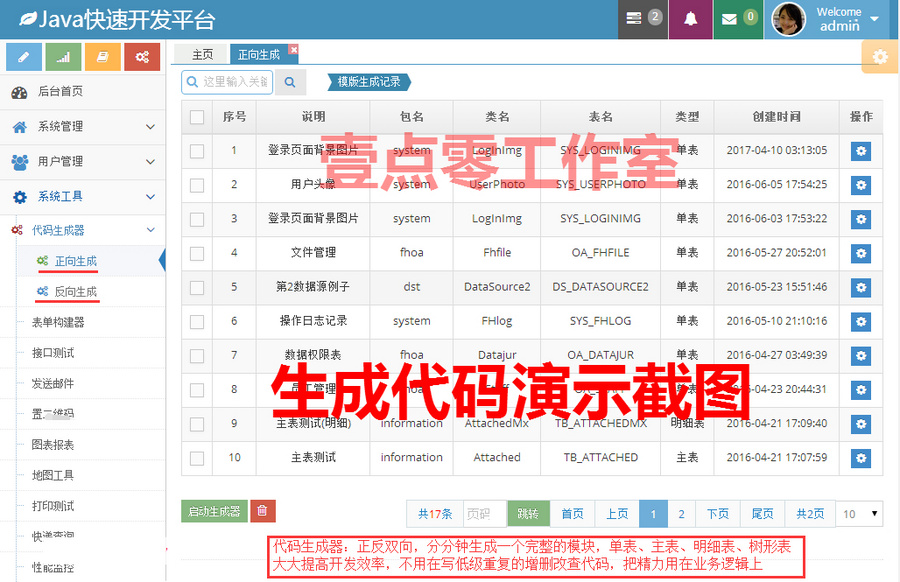Image resolution: width=900 pixels, height=582 pixels.
Task: Click the 启动生成器 button
Action: 213,511
